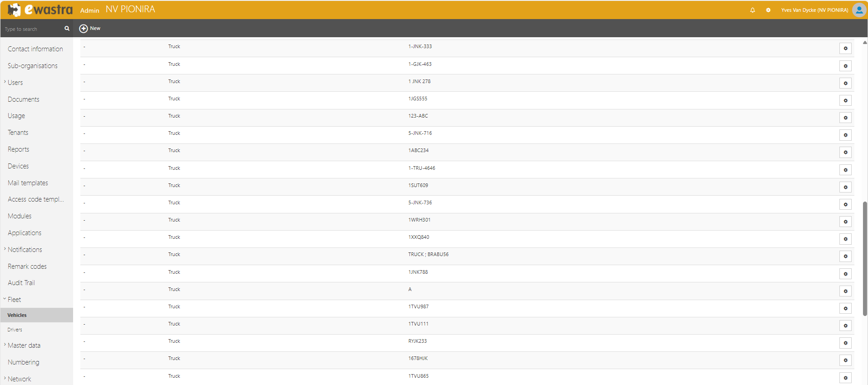
Task: Click the Admin link in header
Action: coord(90,10)
